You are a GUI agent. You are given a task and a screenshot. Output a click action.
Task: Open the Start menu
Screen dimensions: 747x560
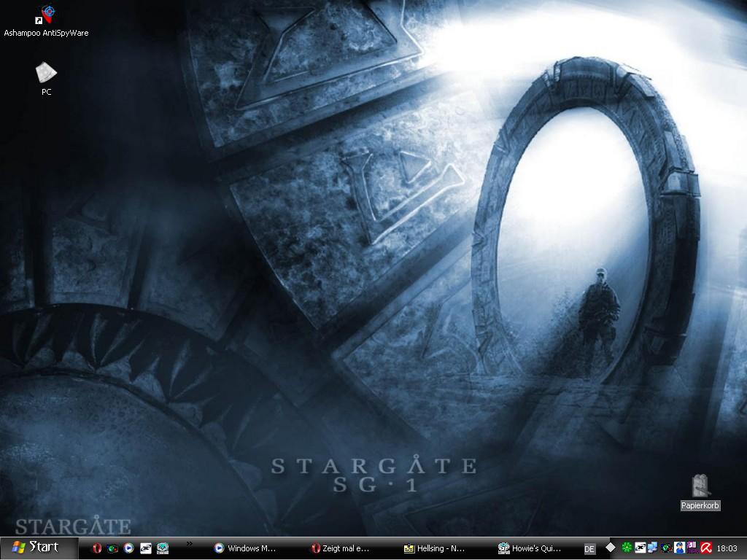39,548
